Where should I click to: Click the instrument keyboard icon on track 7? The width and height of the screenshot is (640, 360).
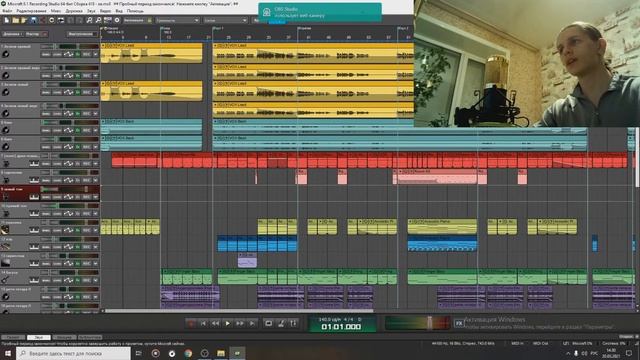pos(34,164)
